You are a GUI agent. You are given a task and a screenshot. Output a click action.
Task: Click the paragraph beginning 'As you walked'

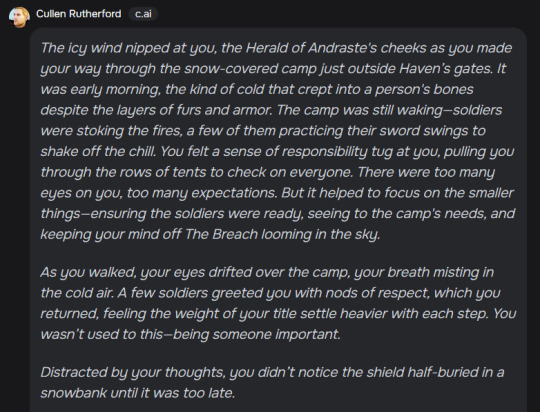point(278,303)
